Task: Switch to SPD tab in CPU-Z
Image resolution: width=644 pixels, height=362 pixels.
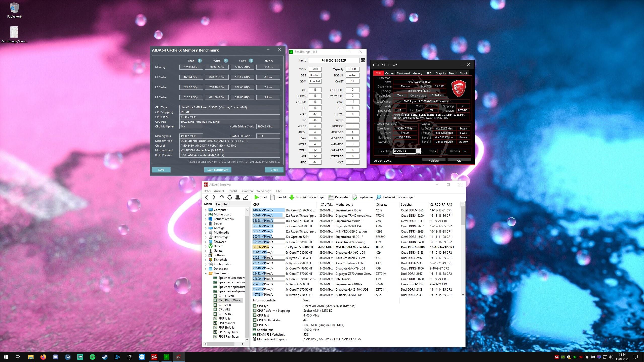Action: pyautogui.click(x=429, y=73)
